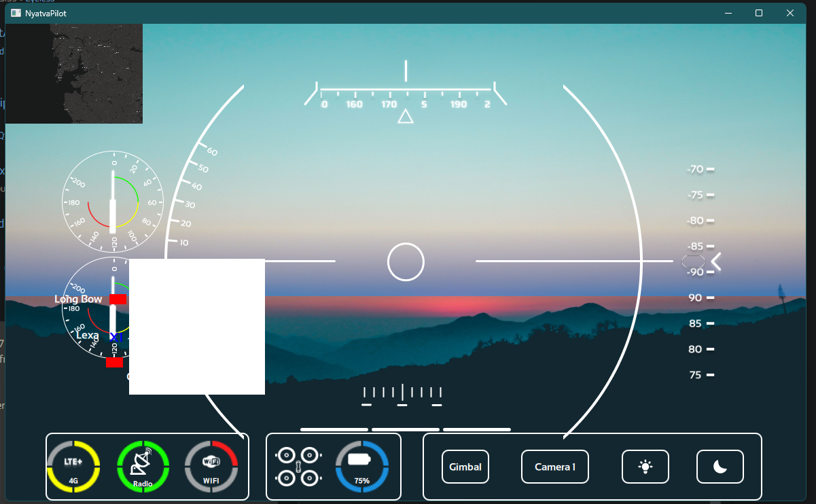The image size is (816, 504).
Task: Open the Gimbal controls
Action: click(x=465, y=467)
